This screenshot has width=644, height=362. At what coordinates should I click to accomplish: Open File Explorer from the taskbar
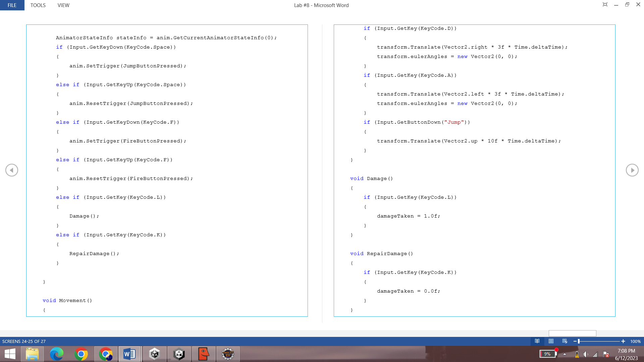click(x=33, y=354)
